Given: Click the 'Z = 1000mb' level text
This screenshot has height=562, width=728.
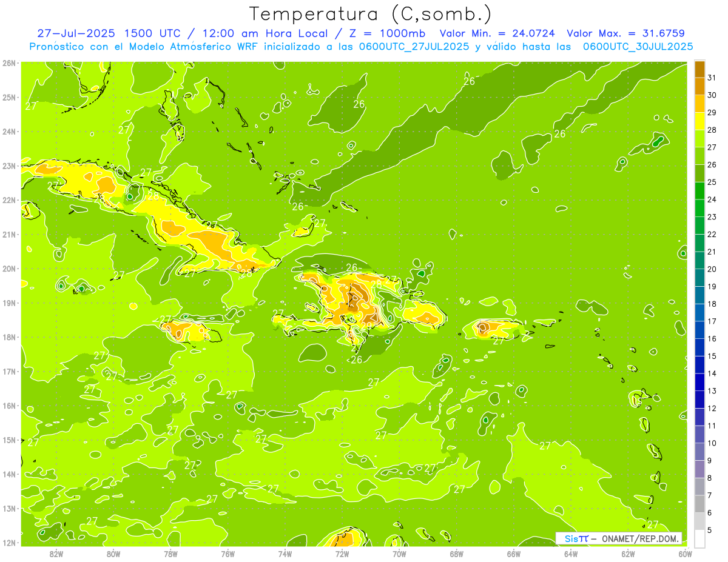Looking at the screenshot, I should pos(387,33).
